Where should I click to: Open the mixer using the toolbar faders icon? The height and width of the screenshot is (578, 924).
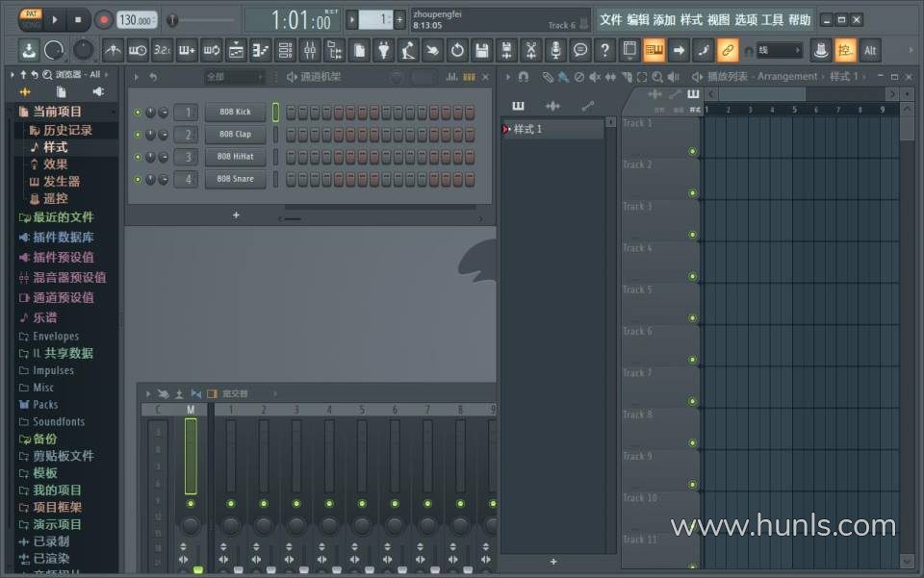point(310,51)
